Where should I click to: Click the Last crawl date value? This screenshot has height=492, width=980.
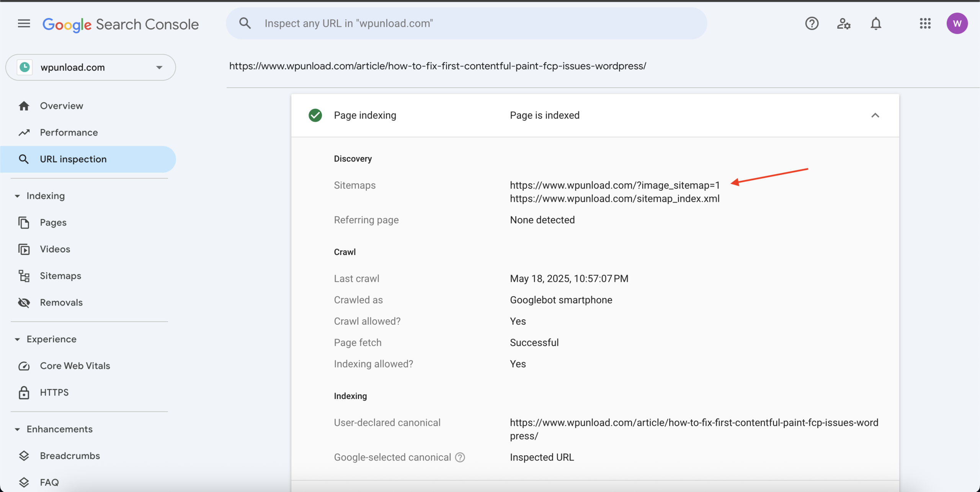[569, 279]
